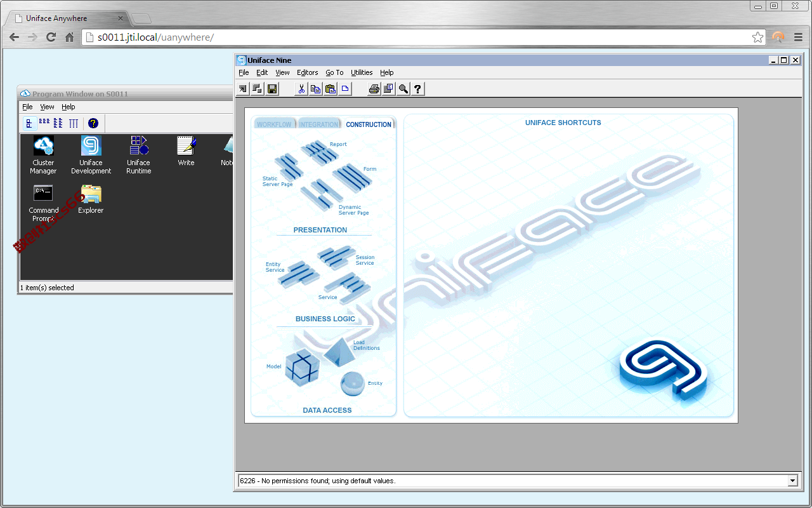Click the first arrow toolbar icon in Uniface Nine

tap(243, 89)
